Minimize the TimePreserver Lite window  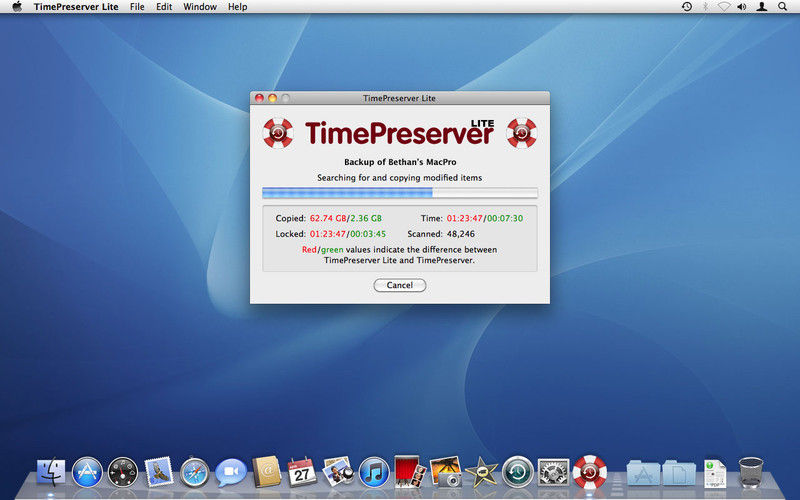(272, 98)
